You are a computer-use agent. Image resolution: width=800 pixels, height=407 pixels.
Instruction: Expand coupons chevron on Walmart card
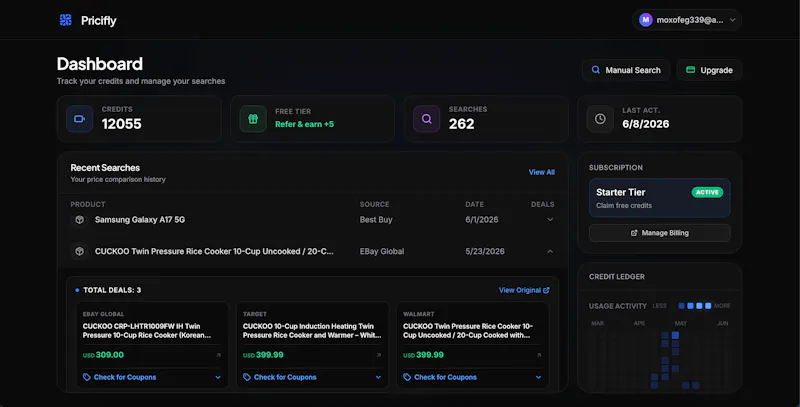[539, 377]
